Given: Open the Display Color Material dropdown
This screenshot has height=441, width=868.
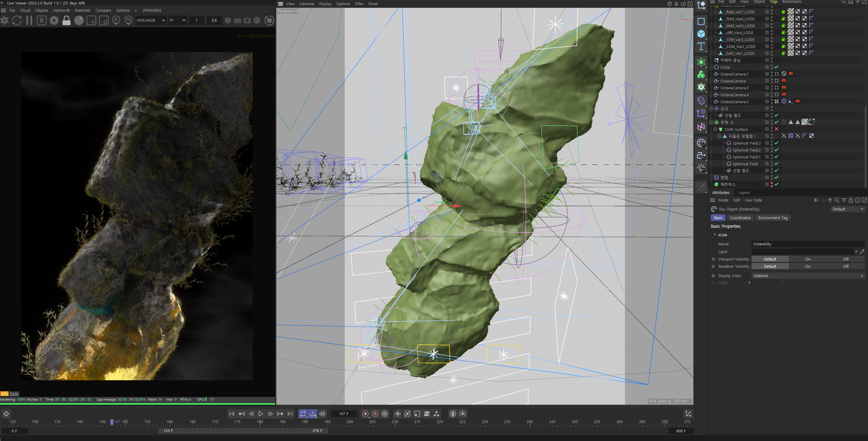Looking at the screenshot, I should (808, 276).
